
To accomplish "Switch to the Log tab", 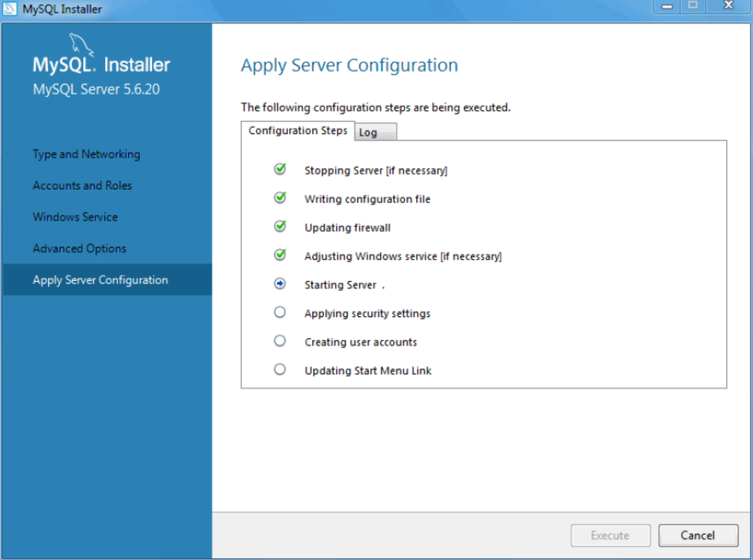I will pos(369,132).
